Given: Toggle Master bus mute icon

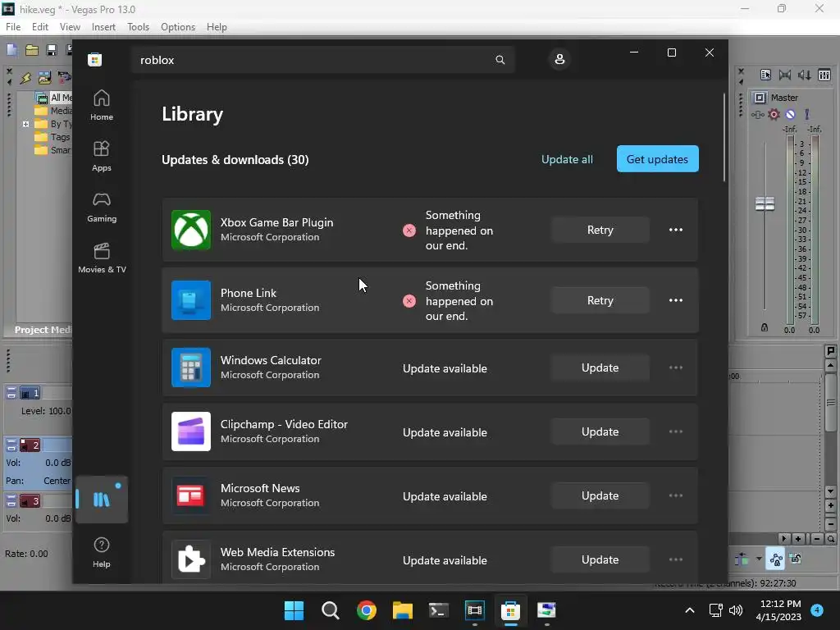Looking at the screenshot, I should (790, 114).
